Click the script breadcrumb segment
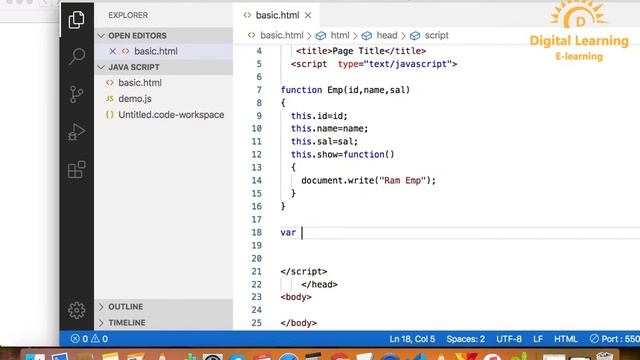This screenshot has height=360, width=640. click(436, 36)
